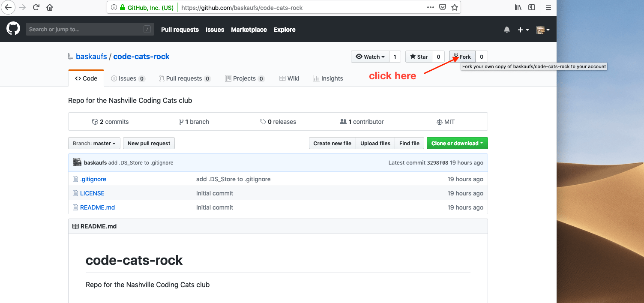The height and width of the screenshot is (303, 644).
Task: Open Marketplace in top navigation
Action: 249,30
